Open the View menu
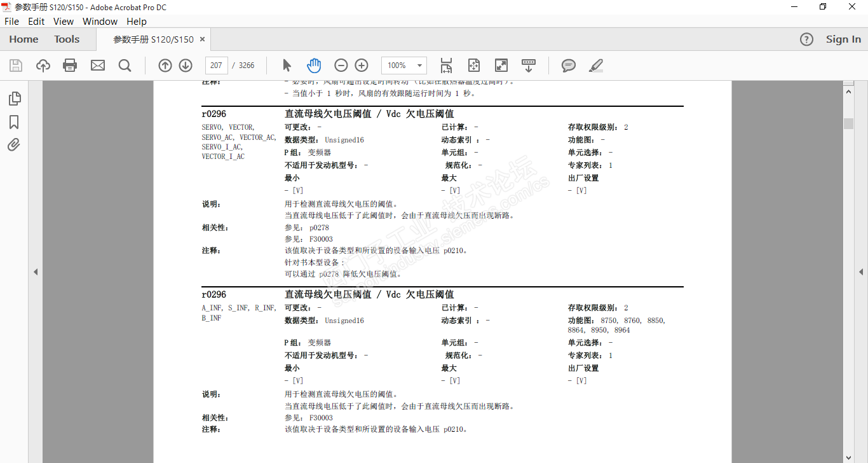Image resolution: width=868 pixels, height=463 pixels. tap(64, 21)
